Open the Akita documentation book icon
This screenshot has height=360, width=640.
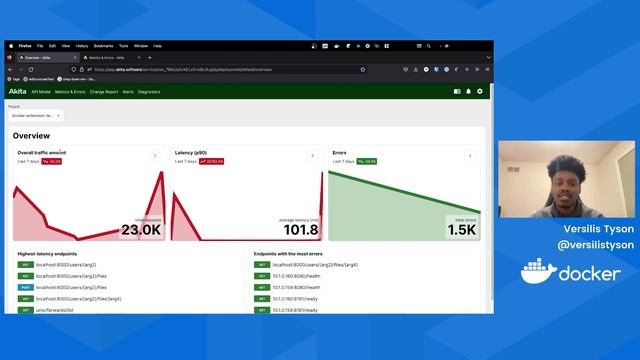(457, 91)
